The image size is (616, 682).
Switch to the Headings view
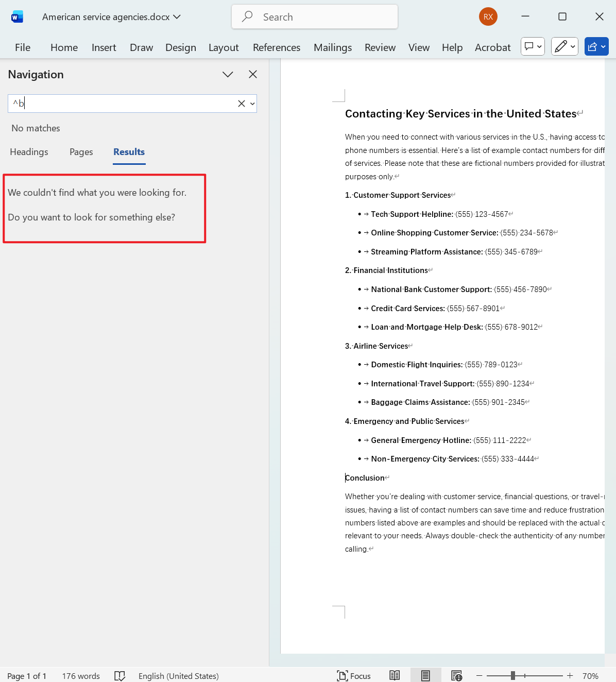pyautogui.click(x=29, y=152)
